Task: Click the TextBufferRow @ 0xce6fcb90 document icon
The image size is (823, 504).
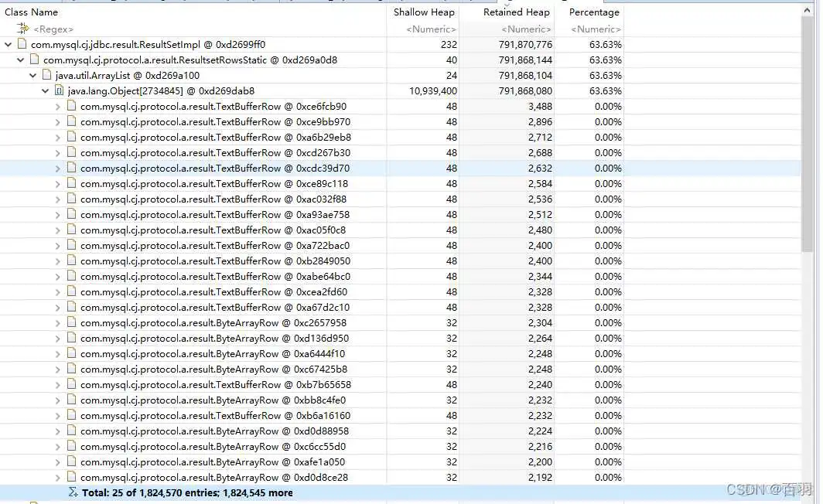Action: 71,106
